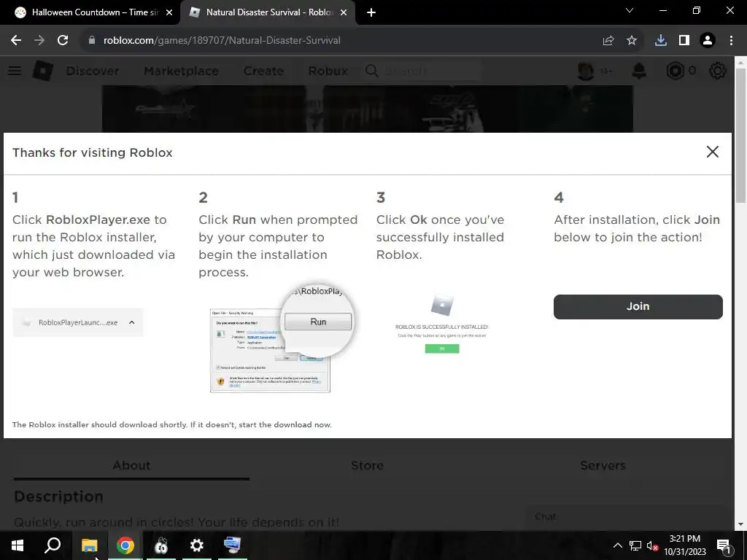Open the tab search chevron
Viewport: 747px width, 560px height.
tap(630, 10)
